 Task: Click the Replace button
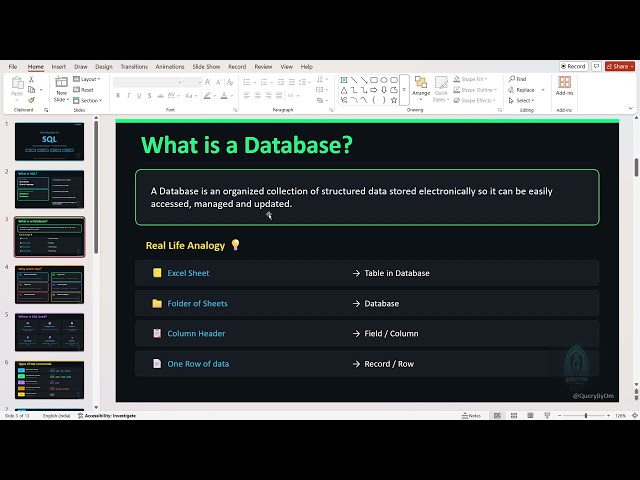coord(521,90)
